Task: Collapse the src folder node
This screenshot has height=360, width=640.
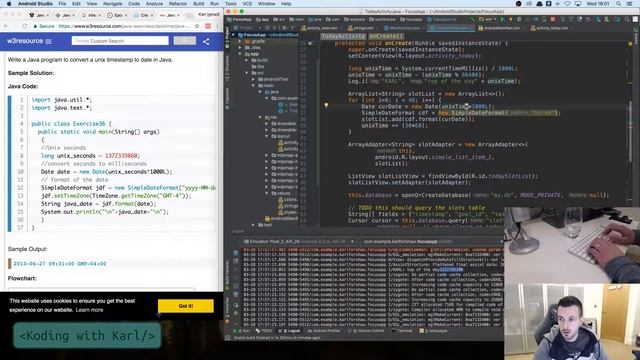Action: point(247,73)
